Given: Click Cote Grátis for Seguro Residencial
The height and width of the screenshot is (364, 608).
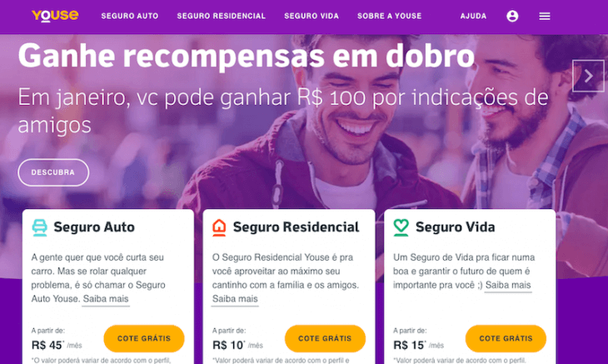Looking at the screenshot, I should 325,338.
